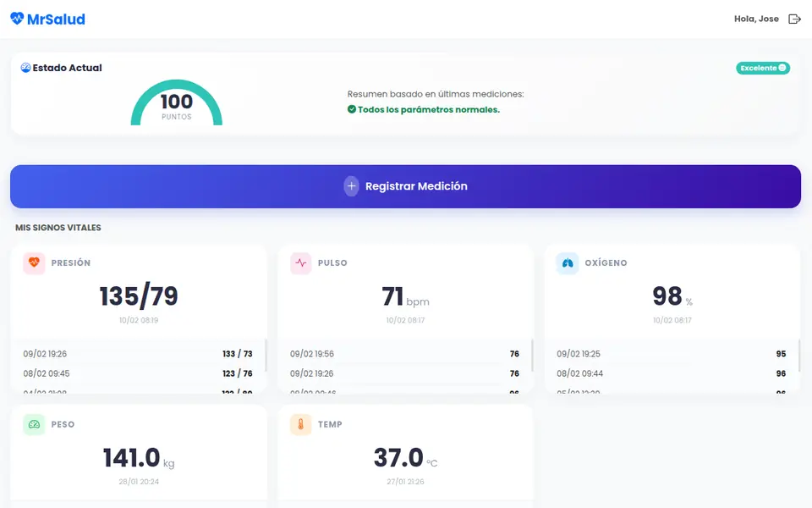Viewport: 812px width, 508px height.
Task: Click the 100 puntos score gauge
Action: tap(177, 102)
